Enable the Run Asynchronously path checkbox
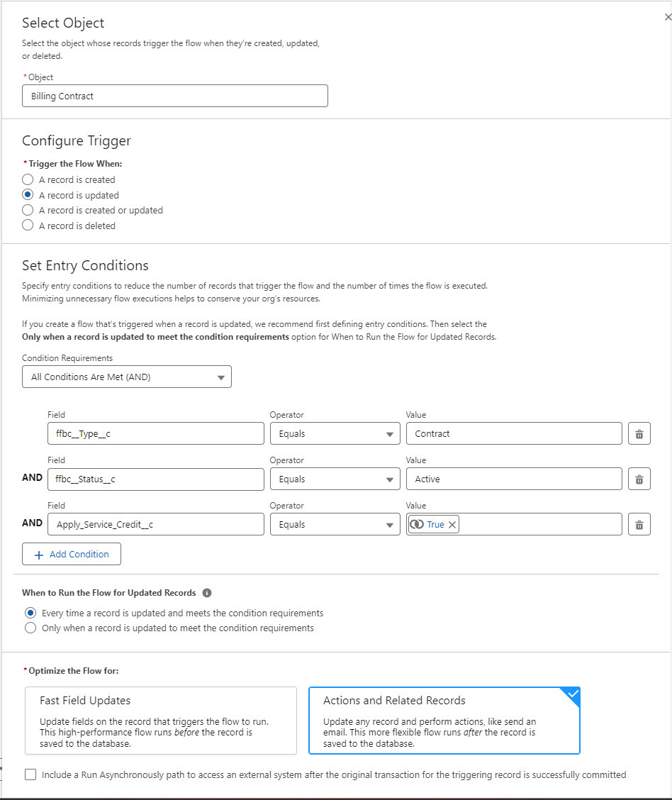 (30, 774)
